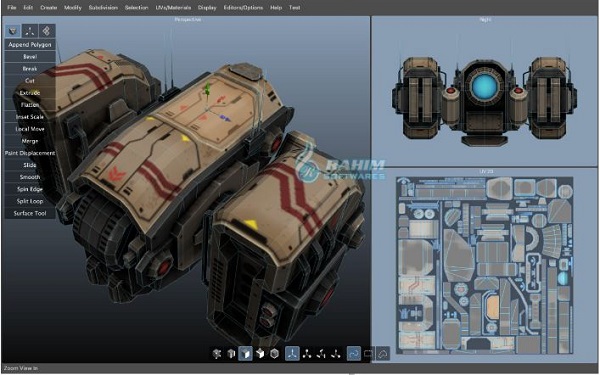The image size is (600, 375).
Task: Click the blue circle in the Right view
Action: coord(484,86)
